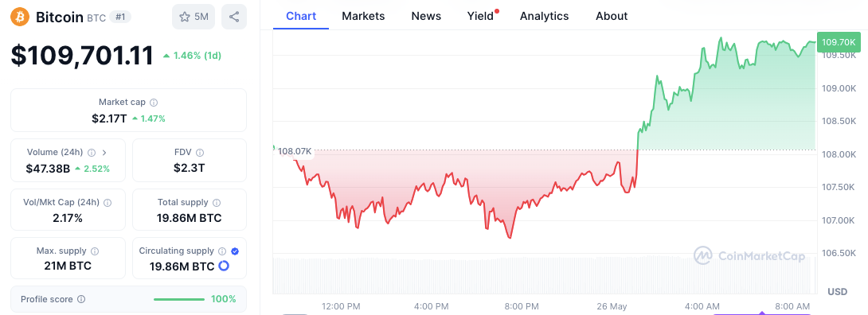Click the Circulating supply verified badge
This screenshot has height=315, width=868.
[235, 251]
